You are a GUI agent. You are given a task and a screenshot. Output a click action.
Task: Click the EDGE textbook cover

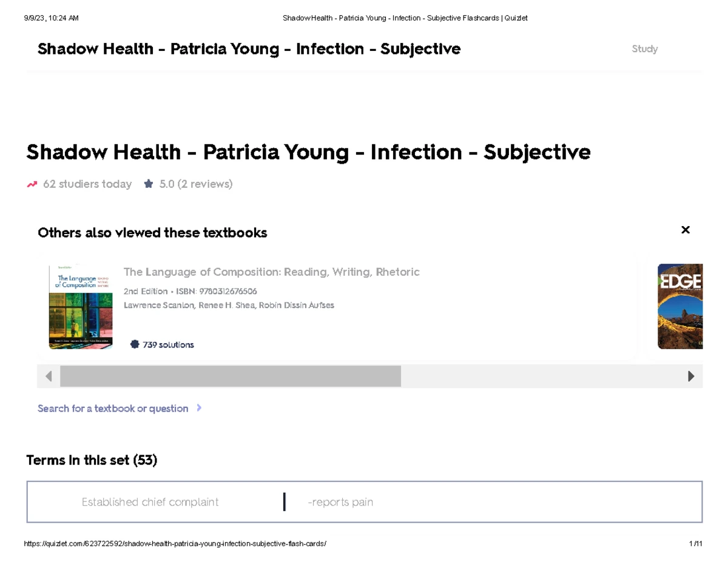679,306
